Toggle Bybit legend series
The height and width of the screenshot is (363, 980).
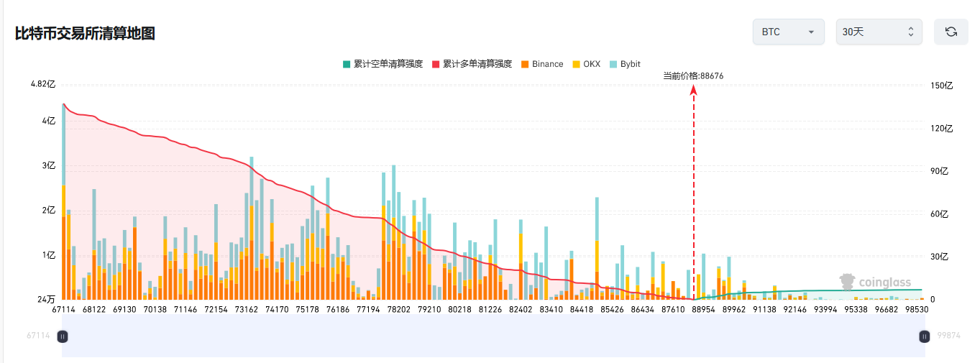pyautogui.click(x=625, y=64)
